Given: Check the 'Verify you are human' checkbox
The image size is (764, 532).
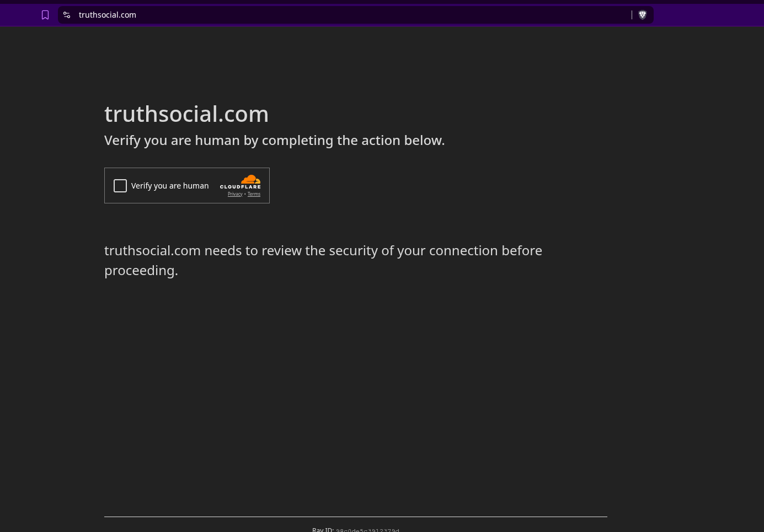Looking at the screenshot, I should (120, 186).
